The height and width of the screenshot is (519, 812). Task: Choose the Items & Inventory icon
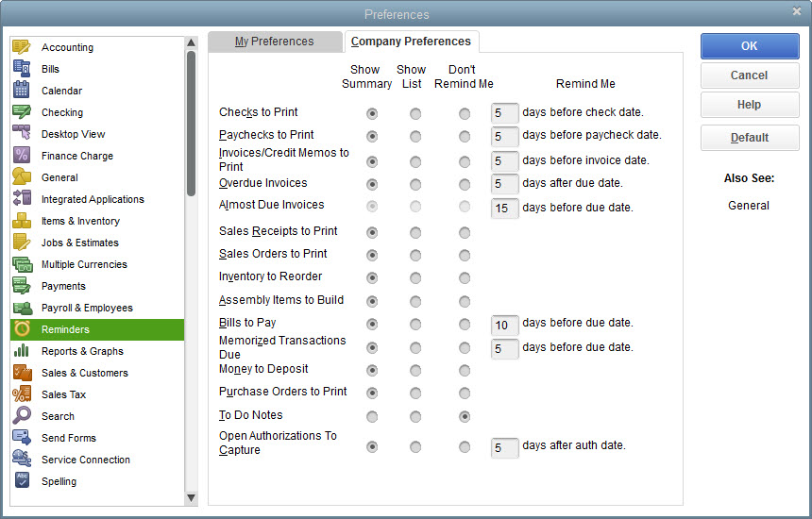(x=22, y=221)
